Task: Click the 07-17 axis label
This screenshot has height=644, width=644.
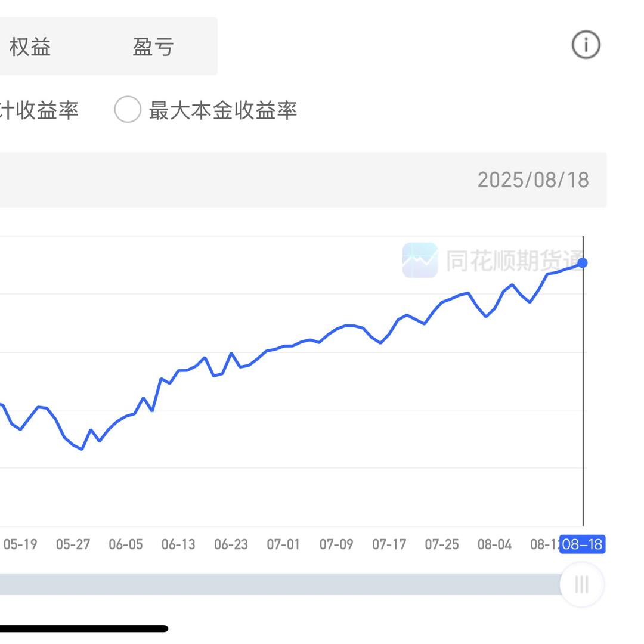Action: pos(389,544)
